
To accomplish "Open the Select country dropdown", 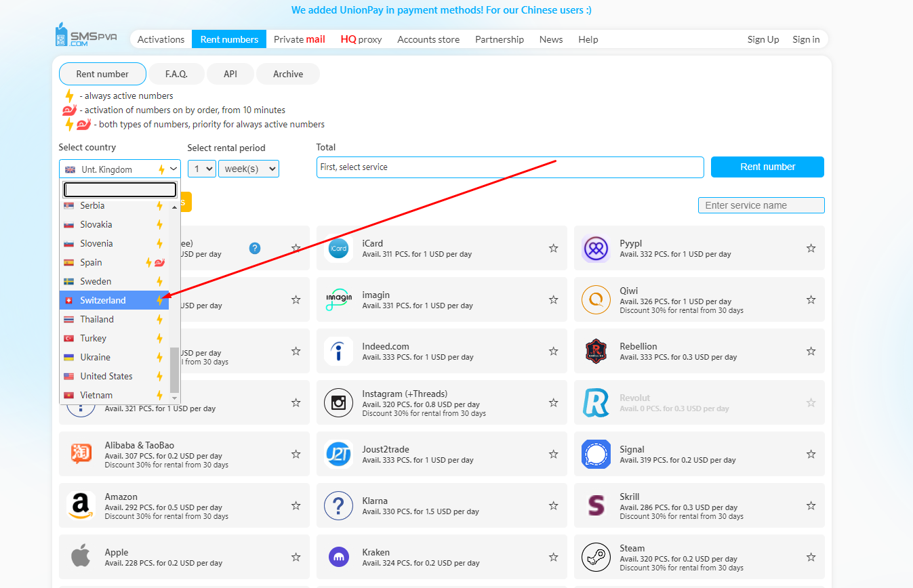I will 120,169.
